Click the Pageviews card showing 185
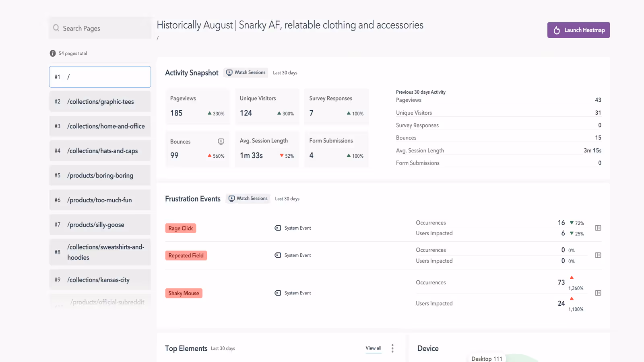The width and height of the screenshot is (644, 362). 197,107
